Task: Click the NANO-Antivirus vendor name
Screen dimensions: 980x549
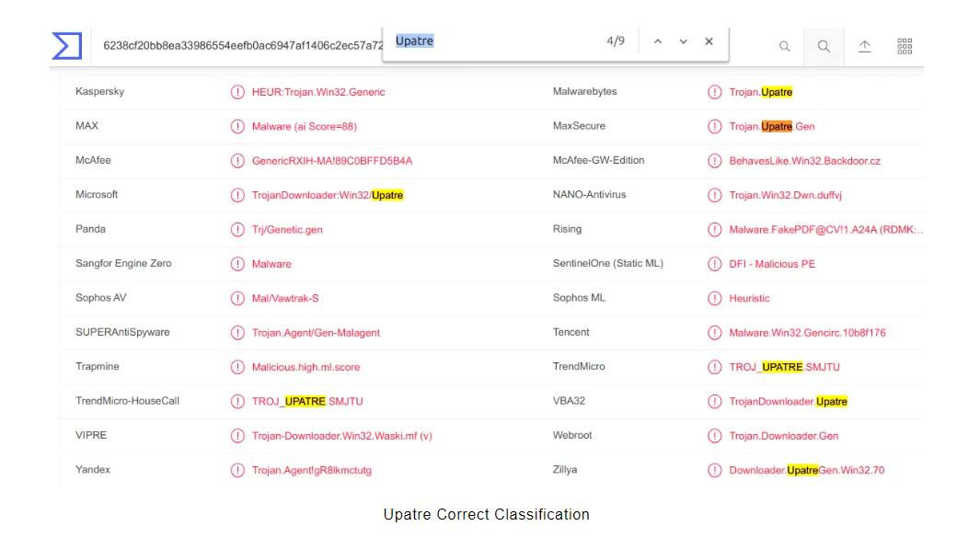Action: (589, 194)
